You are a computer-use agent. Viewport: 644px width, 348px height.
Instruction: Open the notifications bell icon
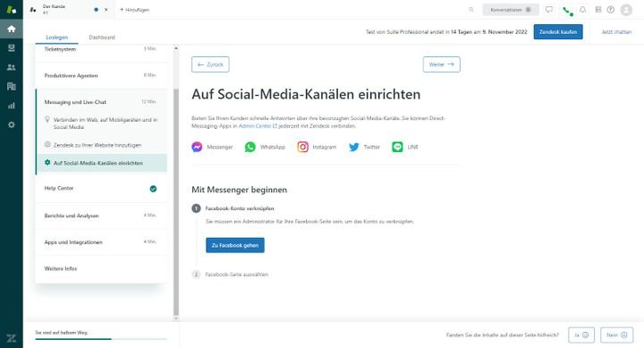click(x=583, y=10)
